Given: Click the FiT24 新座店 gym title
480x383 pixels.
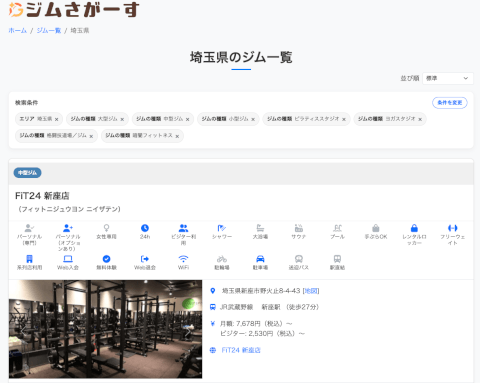Looking at the screenshot, I should coord(42,196).
